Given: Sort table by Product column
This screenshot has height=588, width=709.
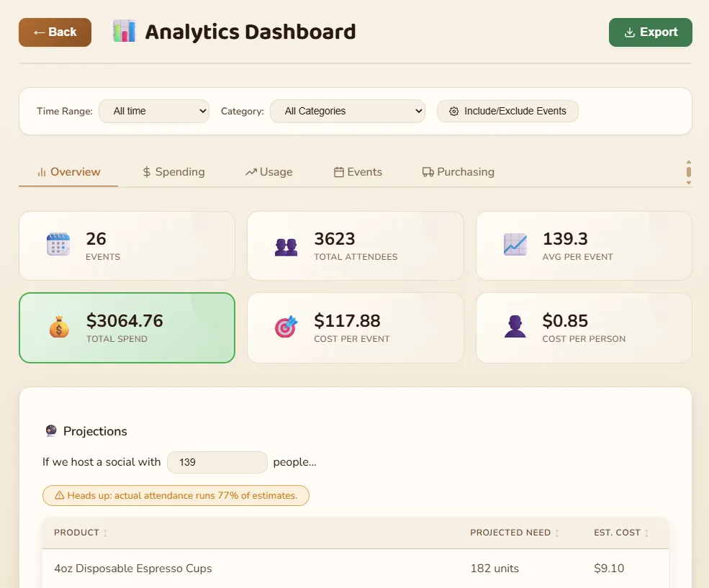Looking at the screenshot, I should pos(81,533).
